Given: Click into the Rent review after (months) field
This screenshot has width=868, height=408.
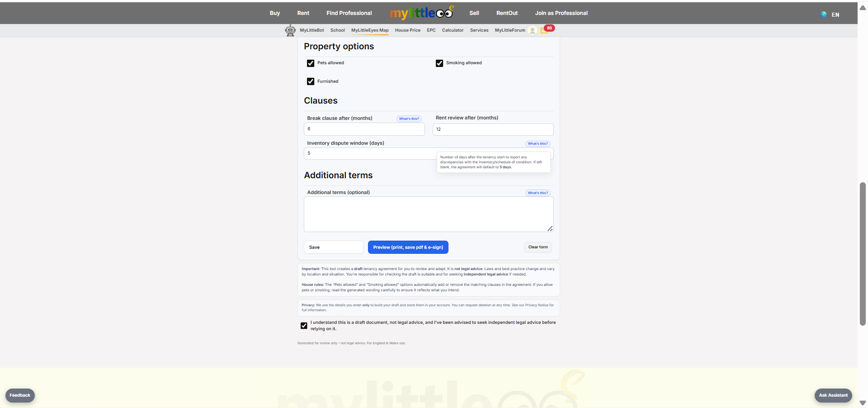Looking at the screenshot, I should (493, 129).
